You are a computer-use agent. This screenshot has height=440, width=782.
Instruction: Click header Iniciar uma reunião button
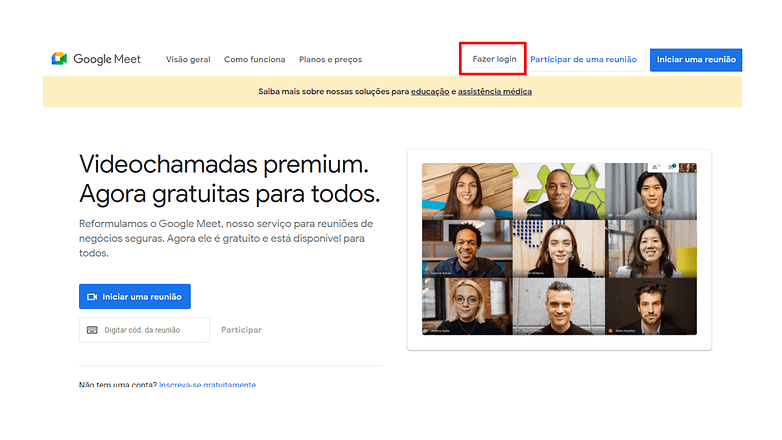point(696,59)
